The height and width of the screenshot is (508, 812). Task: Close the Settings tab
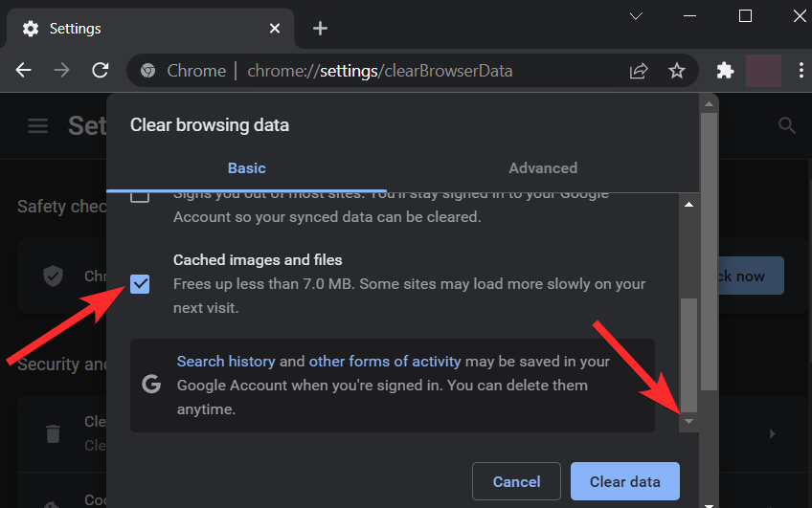click(x=275, y=29)
